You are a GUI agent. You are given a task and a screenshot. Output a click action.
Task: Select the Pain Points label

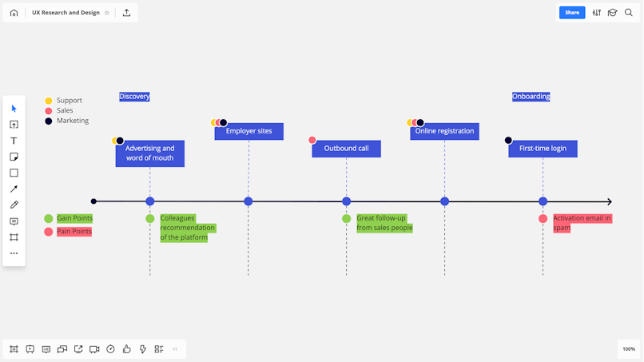(x=74, y=231)
